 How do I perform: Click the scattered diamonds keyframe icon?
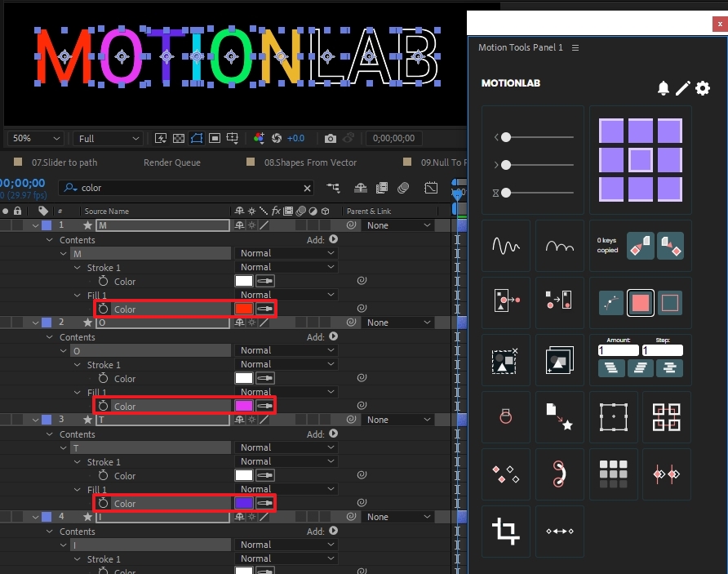[x=506, y=474]
